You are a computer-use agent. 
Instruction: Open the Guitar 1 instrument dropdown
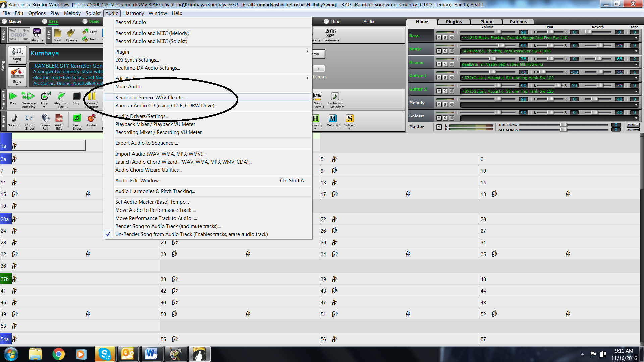pos(636,78)
